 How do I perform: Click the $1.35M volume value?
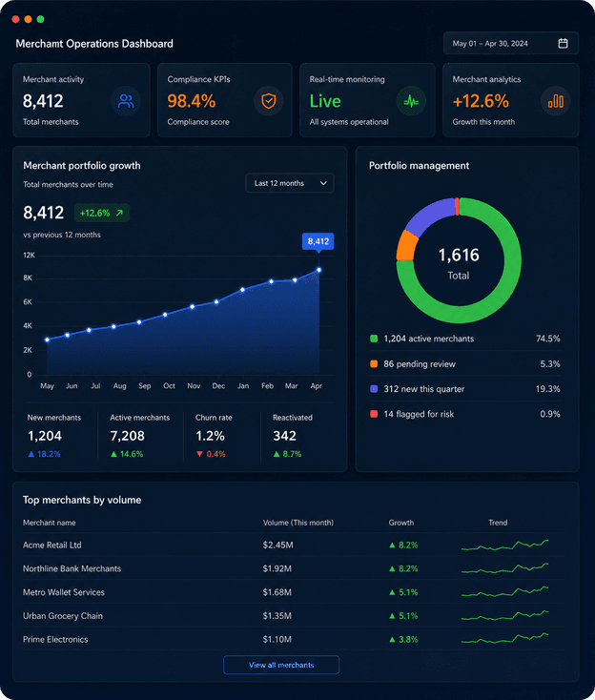click(277, 616)
